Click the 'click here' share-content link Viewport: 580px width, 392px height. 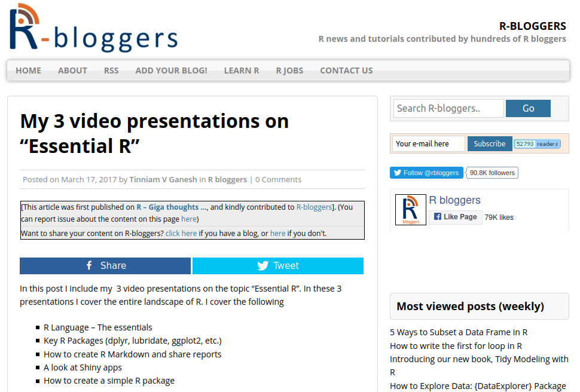coord(181,234)
